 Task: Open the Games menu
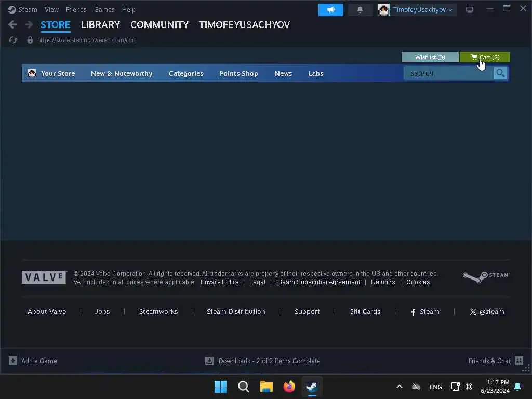pos(104,10)
